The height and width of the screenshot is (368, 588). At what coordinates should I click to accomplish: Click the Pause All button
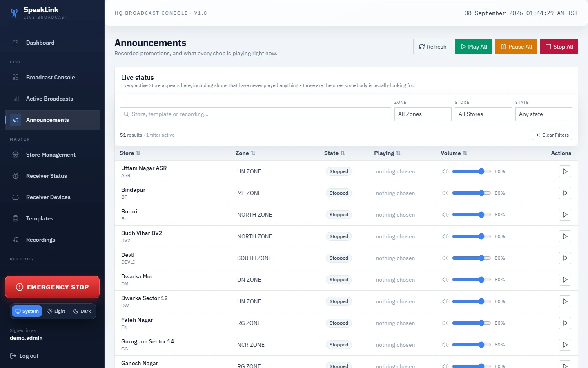[x=516, y=47]
